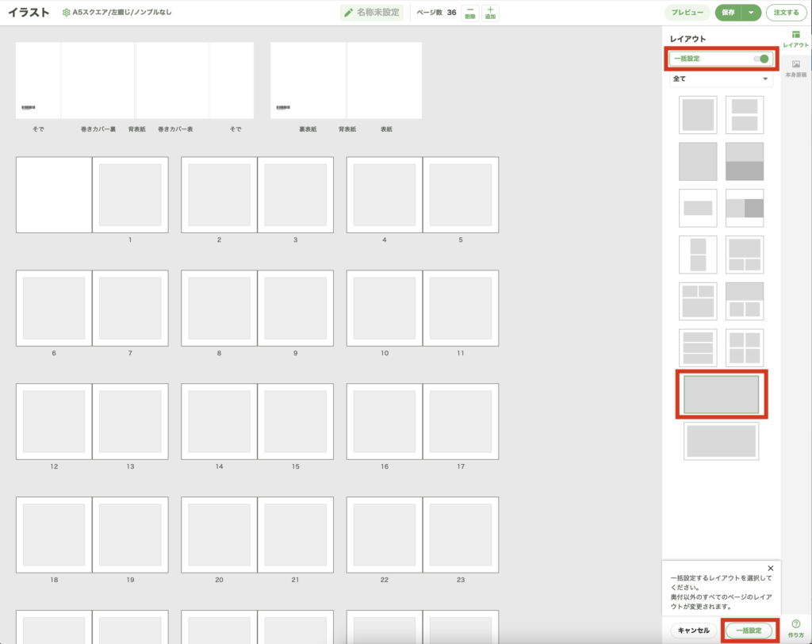
Task: Click the 注文する button
Action: tap(786, 13)
